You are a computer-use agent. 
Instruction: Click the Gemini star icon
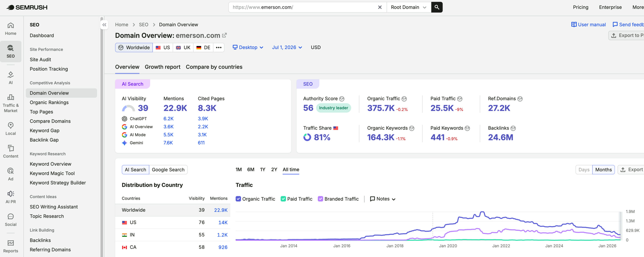pos(125,143)
